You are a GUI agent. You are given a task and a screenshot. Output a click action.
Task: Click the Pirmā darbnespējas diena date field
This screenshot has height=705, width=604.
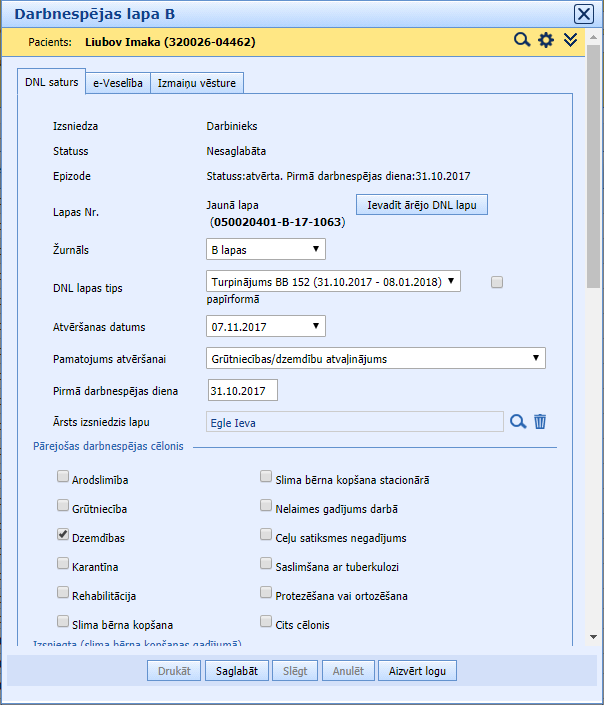click(x=242, y=390)
